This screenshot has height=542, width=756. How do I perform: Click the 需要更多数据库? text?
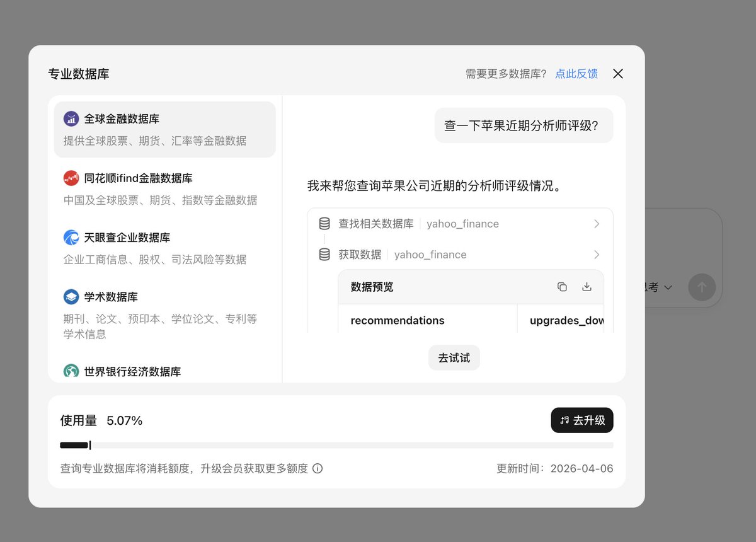507,74
